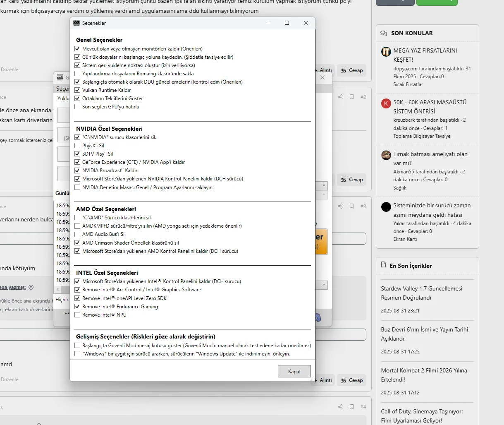This screenshot has width=504, height=425.
Task: Open 'Stardew Valley 1.7 Güncellemesi' article
Action: click(x=422, y=293)
